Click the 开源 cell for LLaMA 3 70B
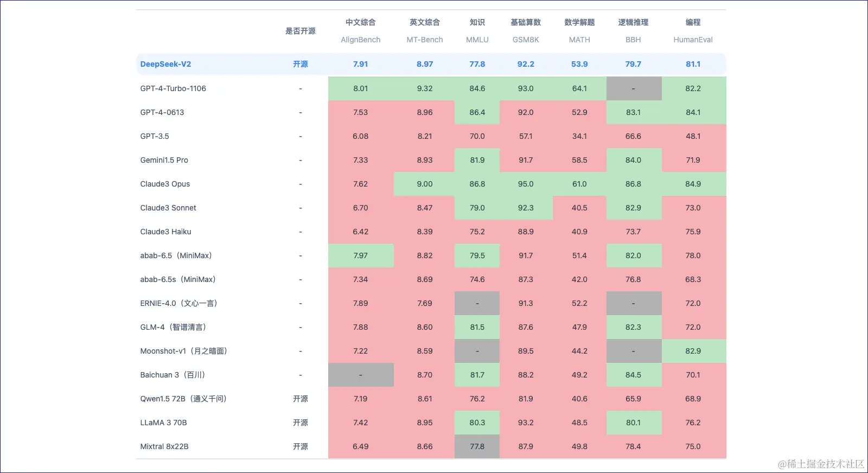868x473 pixels. coord(301,423)
